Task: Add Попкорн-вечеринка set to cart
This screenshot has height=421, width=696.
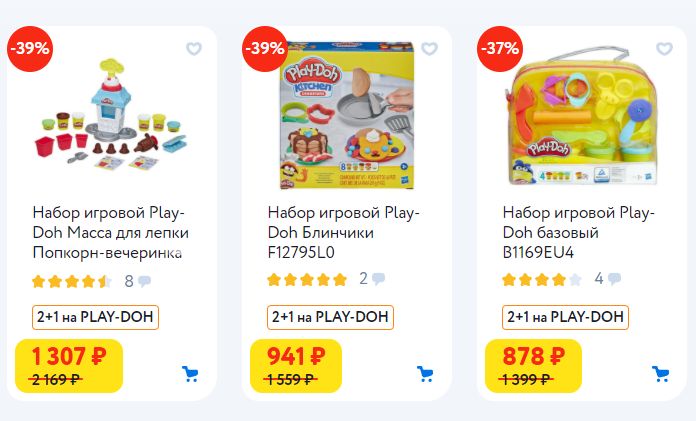Action: point(190,374)
